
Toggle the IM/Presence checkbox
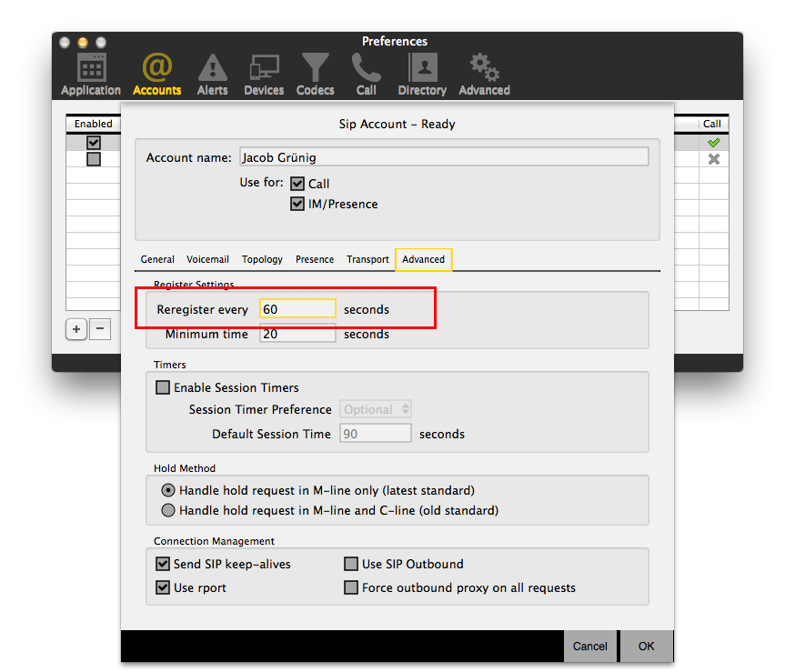(x=297, y=204)
